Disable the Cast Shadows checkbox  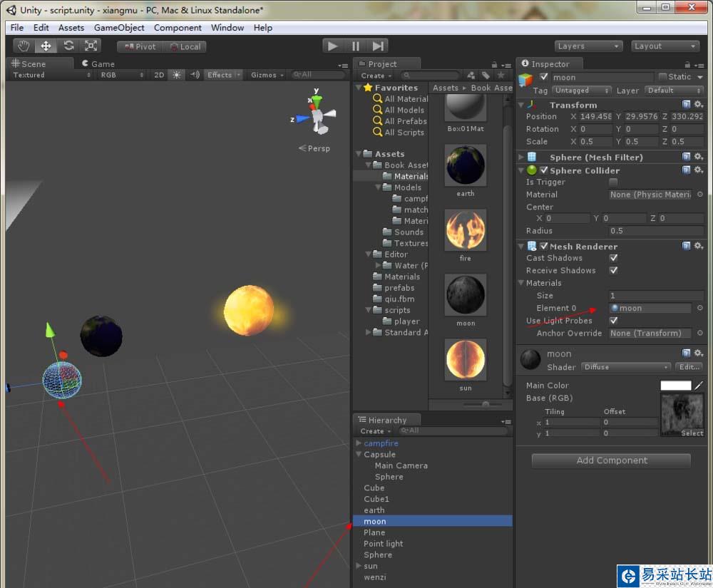coord(613,258)
